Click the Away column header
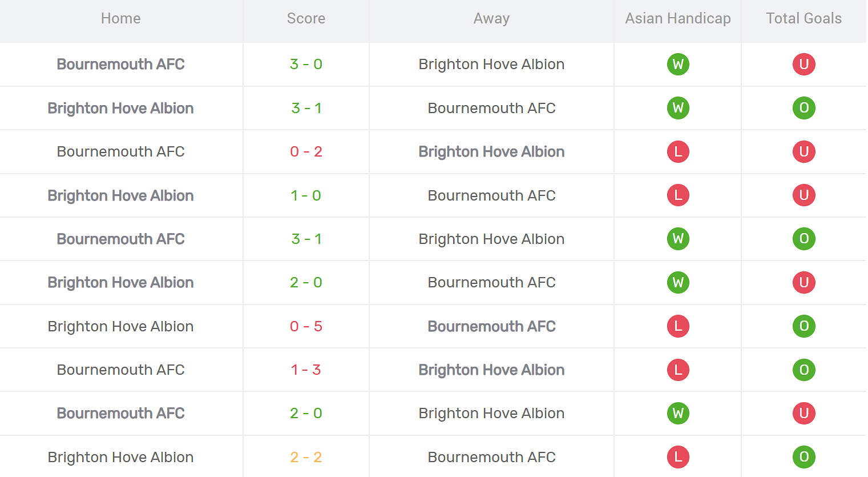Screen dimensions: 868x477 click(x=491, y=19)
